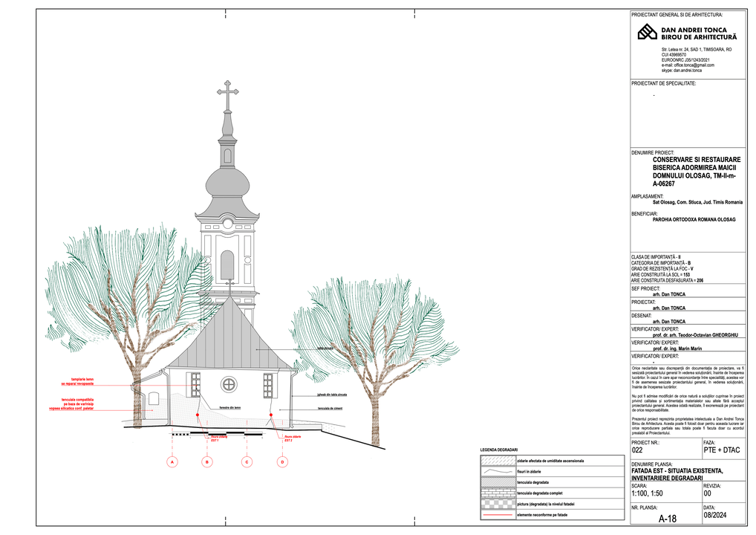
Task: Click the 'pictura degradata' checkered legend swatch
Action: coord(497,504)
